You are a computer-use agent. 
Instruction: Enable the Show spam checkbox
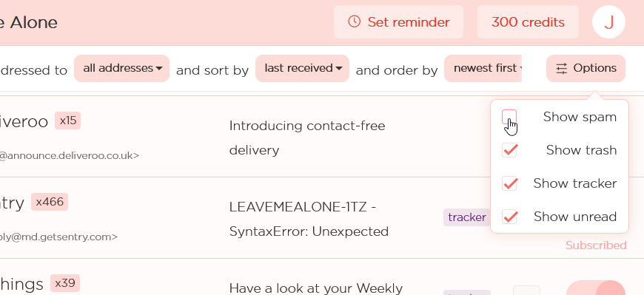pyautogui.click(x=509, y=117)
